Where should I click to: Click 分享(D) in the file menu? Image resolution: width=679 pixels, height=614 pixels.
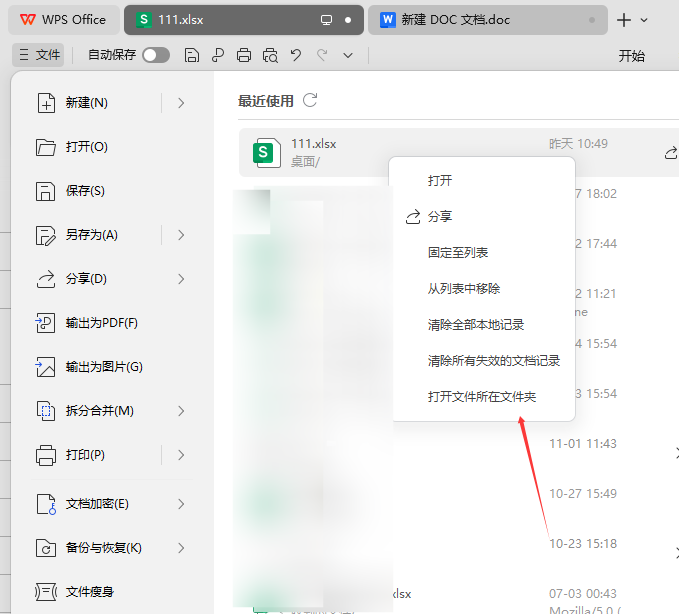click(x=86, y=279)
